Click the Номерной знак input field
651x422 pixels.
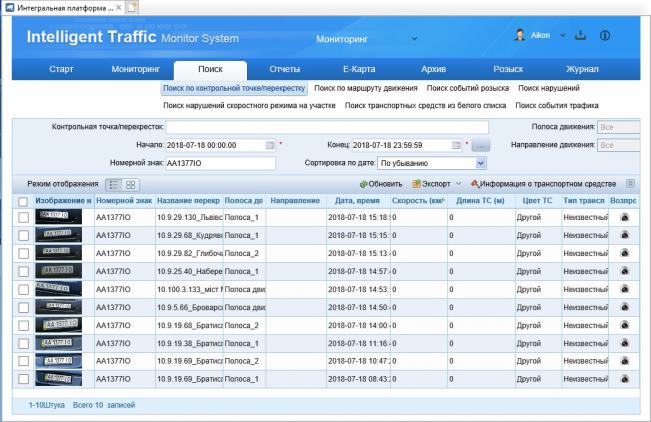point(218,162)
